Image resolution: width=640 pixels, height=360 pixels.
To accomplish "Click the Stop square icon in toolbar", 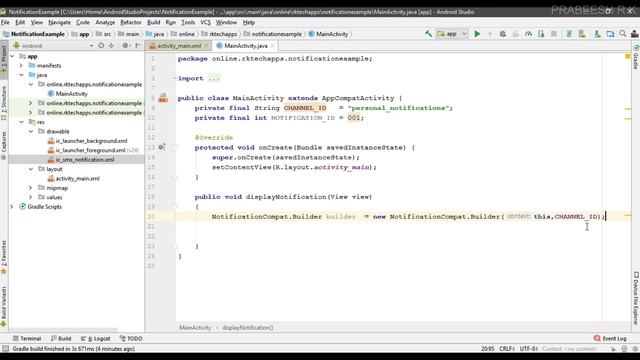I will tap(554, 34).
